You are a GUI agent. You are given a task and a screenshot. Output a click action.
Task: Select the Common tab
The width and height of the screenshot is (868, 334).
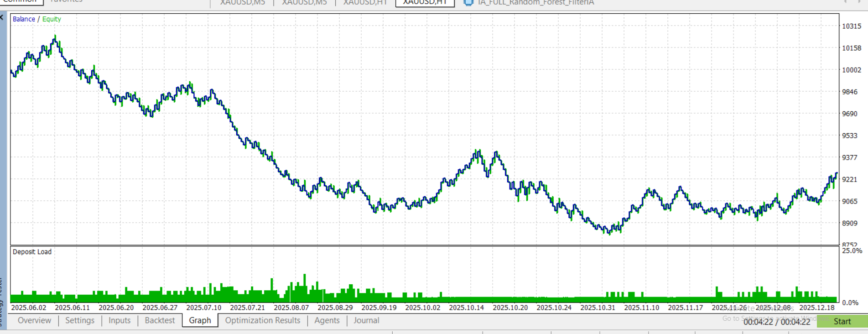tap(20, 2)
